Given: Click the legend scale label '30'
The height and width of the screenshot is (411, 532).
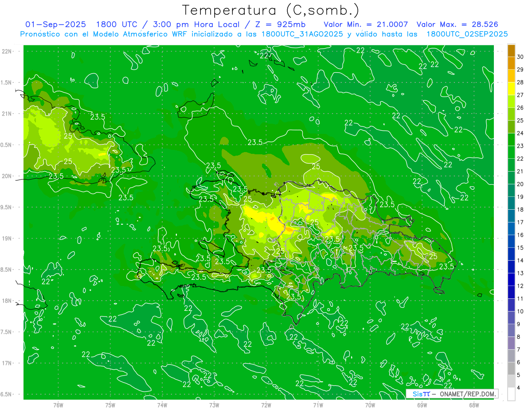Looking at the screenshot, I should [x=520, y=56].
